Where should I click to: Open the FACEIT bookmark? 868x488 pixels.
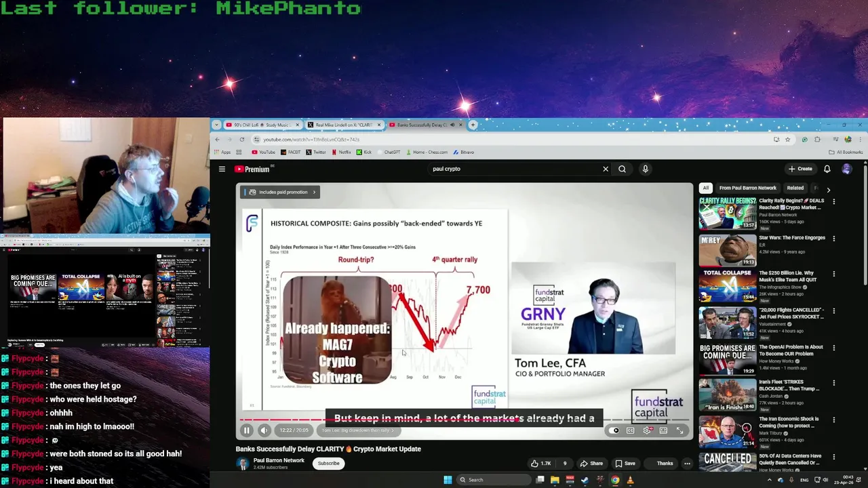point(290,152)
